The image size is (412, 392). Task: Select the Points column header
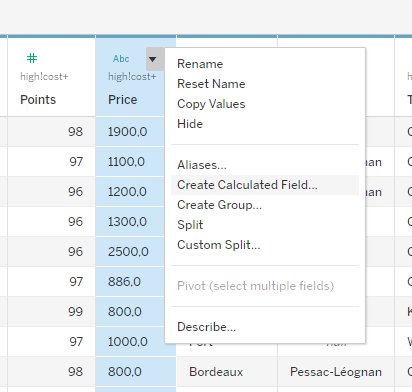click(38, 100)
